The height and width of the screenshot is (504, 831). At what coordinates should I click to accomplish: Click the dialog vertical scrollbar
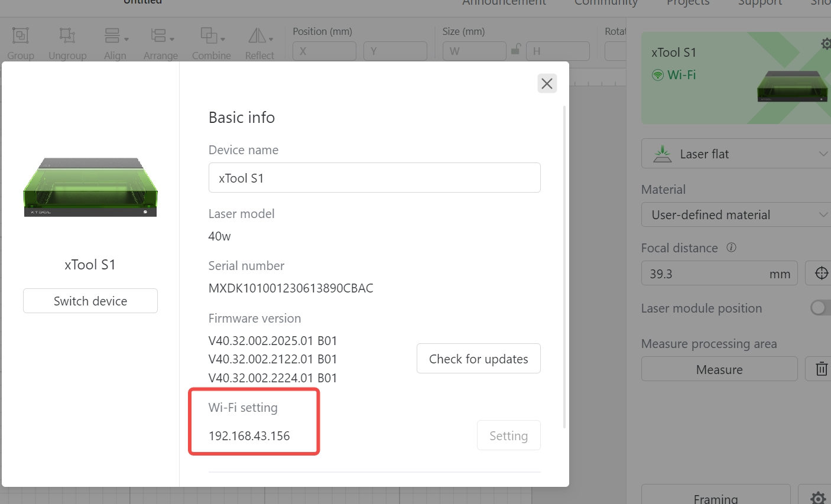point(564,266)
